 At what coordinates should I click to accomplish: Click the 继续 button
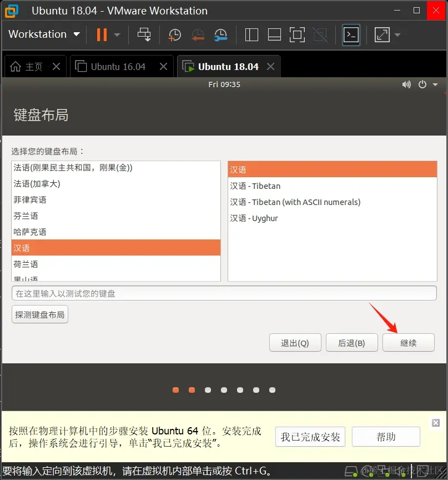click(x=408, y=343)
